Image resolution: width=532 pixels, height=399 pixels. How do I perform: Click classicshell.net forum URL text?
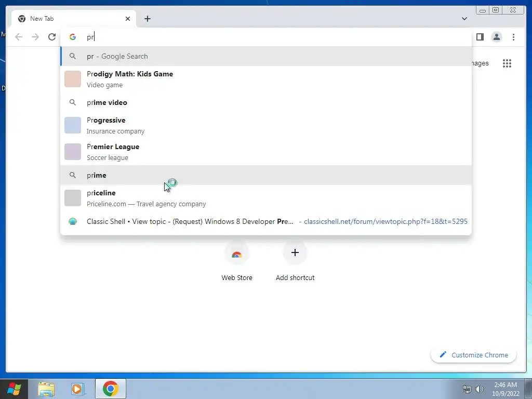[x=385, y=221]
